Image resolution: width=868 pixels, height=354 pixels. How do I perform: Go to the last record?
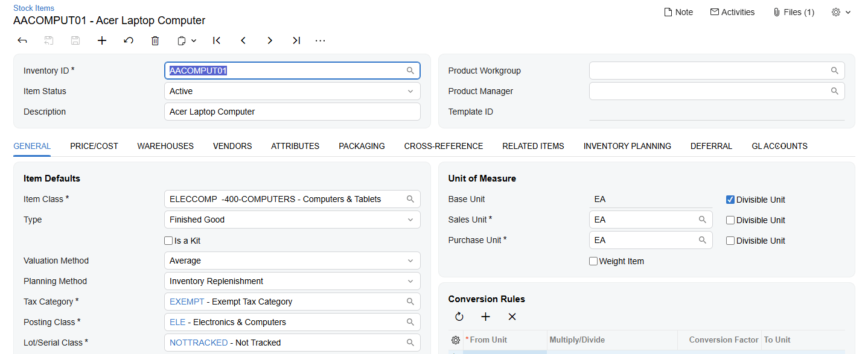296,40
